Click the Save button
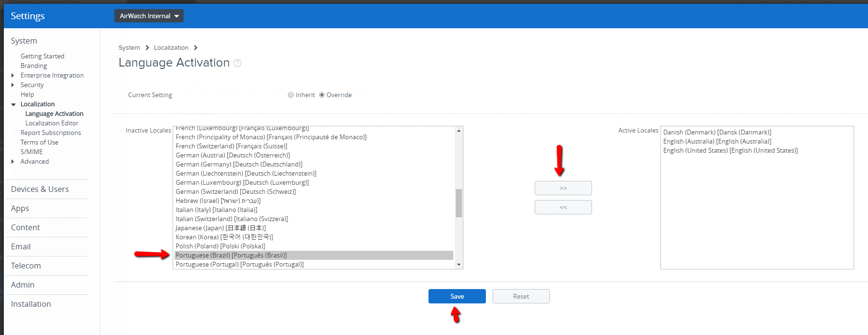Screen dimensions: 868x335 point(457,296)
